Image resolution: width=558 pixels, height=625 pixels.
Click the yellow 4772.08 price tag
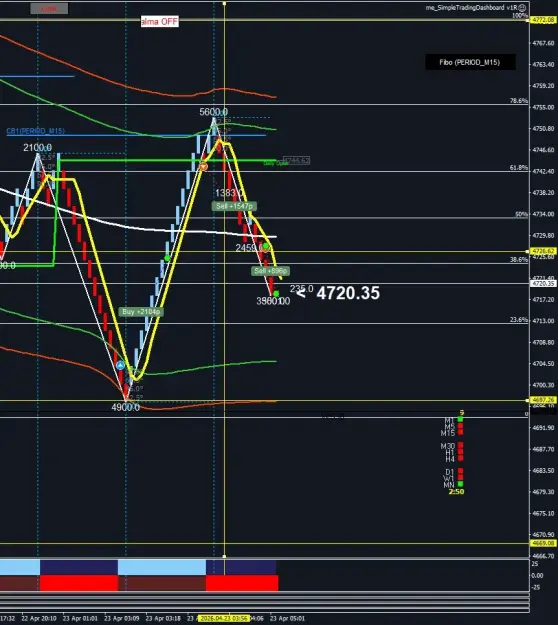pyautogui.click(x=544, y=20)
